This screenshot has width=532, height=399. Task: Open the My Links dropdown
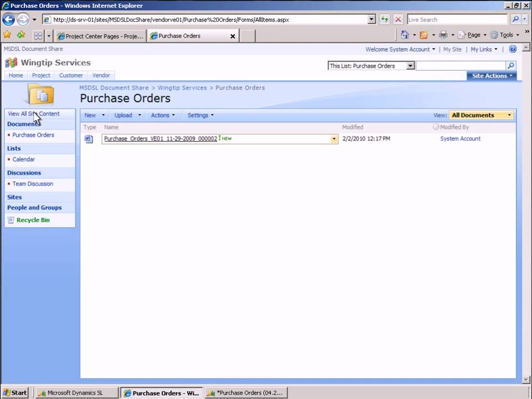tap(484, 49)
